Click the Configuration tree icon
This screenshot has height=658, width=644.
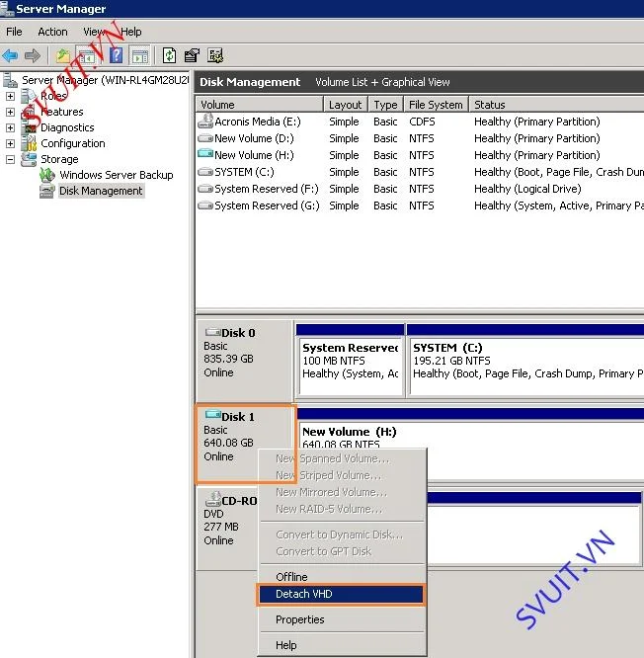point(30,143)
